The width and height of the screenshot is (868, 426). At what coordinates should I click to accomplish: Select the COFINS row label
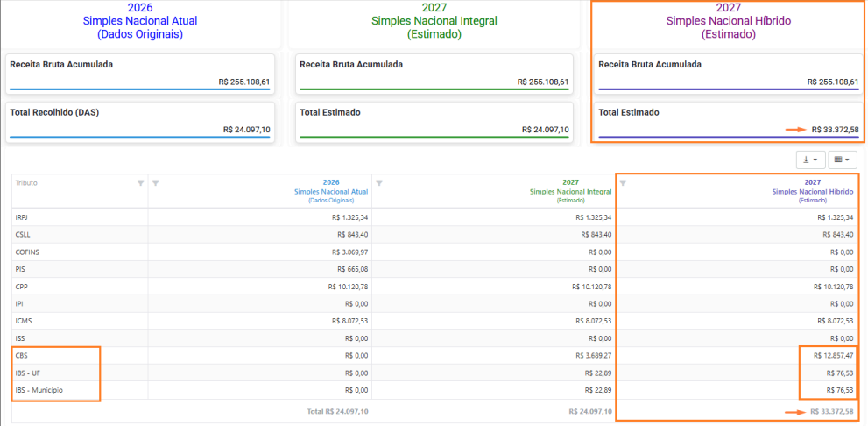pyautogui.click(x=27, y=252)
